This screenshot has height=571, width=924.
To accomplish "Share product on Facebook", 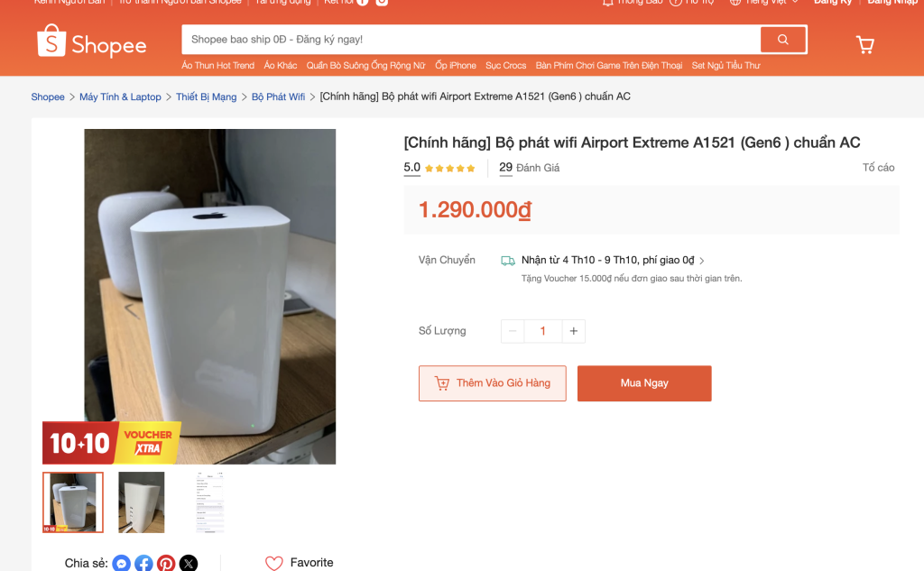I will click(144, 564).
